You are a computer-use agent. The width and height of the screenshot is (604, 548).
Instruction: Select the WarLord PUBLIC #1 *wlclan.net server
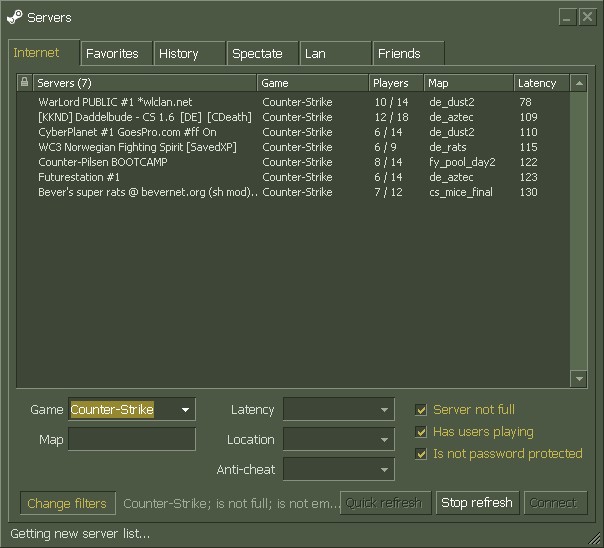pyautogui.click(x=293, y=102)
